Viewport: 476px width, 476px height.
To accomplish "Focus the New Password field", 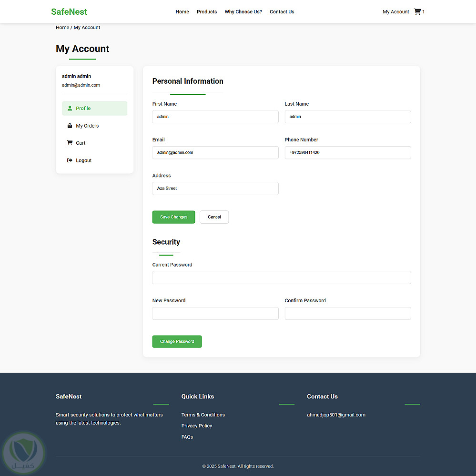I will pos(215,313).
